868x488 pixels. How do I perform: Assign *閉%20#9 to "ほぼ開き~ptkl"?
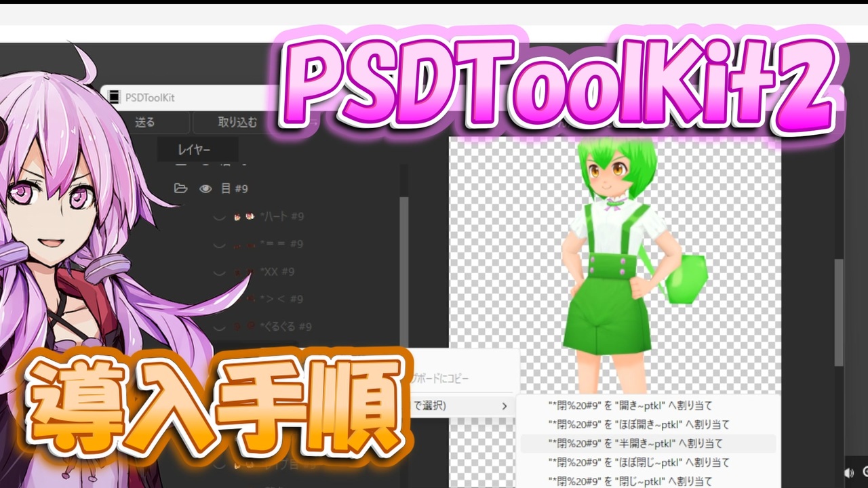pyautogui.click(x=648, y=425)
